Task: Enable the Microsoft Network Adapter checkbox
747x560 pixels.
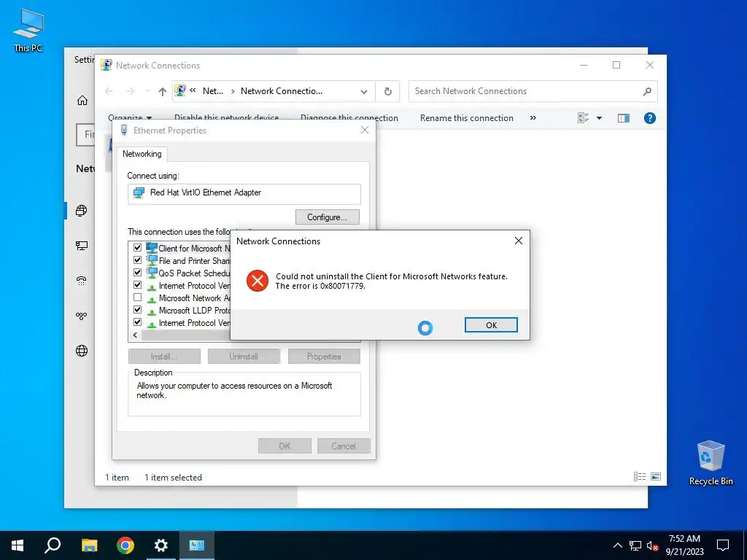Action: pos(138,297)
